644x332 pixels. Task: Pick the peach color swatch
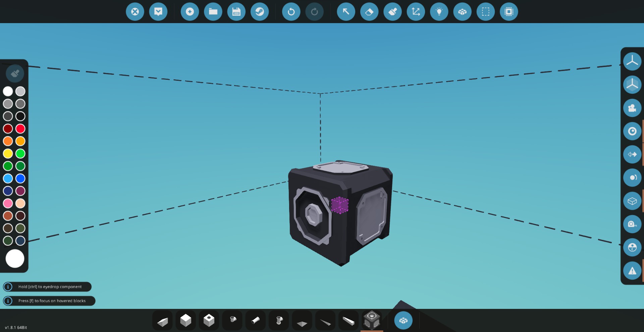[20, 203]
